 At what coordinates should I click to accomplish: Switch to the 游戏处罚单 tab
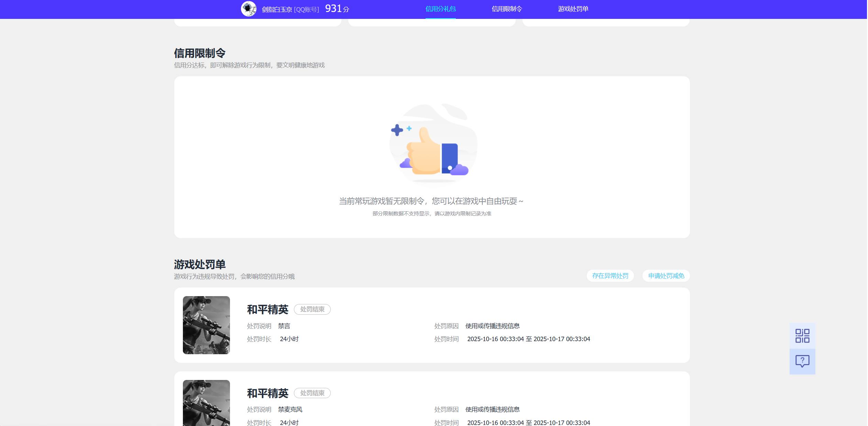coord(573,9)
